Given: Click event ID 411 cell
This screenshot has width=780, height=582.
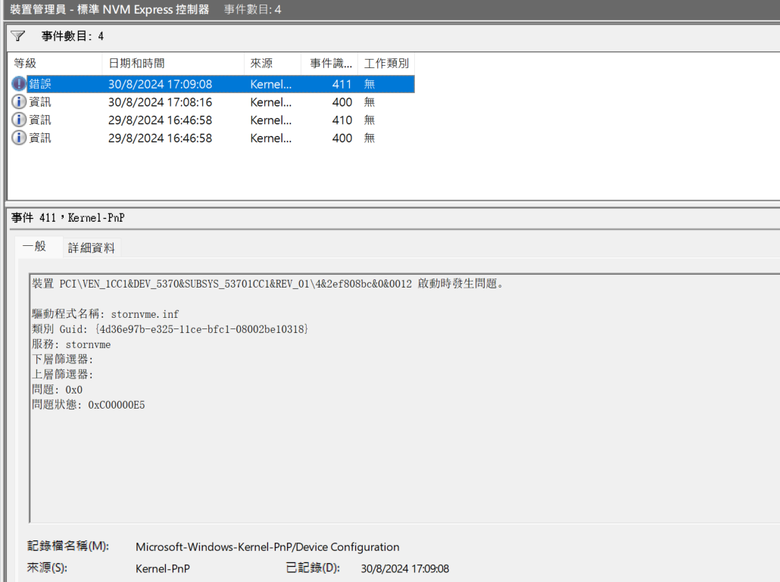Looking at the screenshot, I should point(342,84).
